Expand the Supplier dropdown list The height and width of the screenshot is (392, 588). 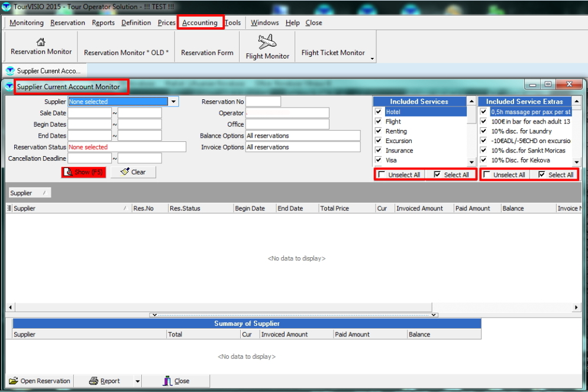(173, 102)
